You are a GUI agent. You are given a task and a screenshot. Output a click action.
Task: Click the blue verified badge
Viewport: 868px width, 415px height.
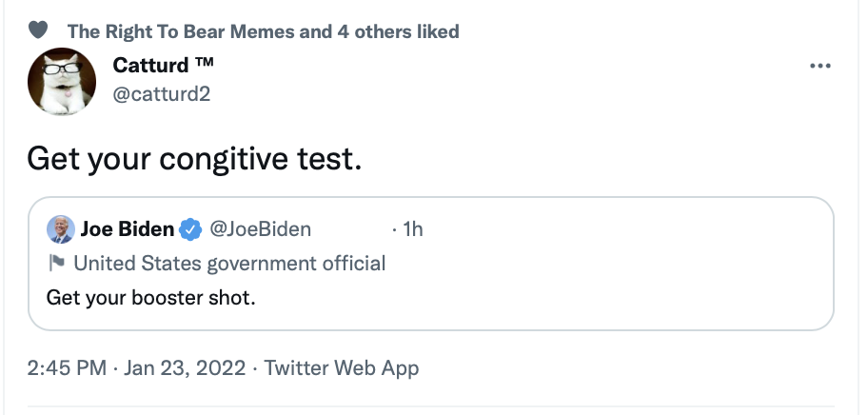tap(190, 229)
